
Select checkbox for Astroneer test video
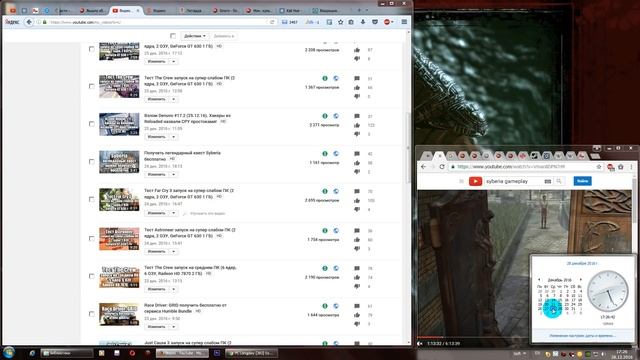tap(91, 238)
